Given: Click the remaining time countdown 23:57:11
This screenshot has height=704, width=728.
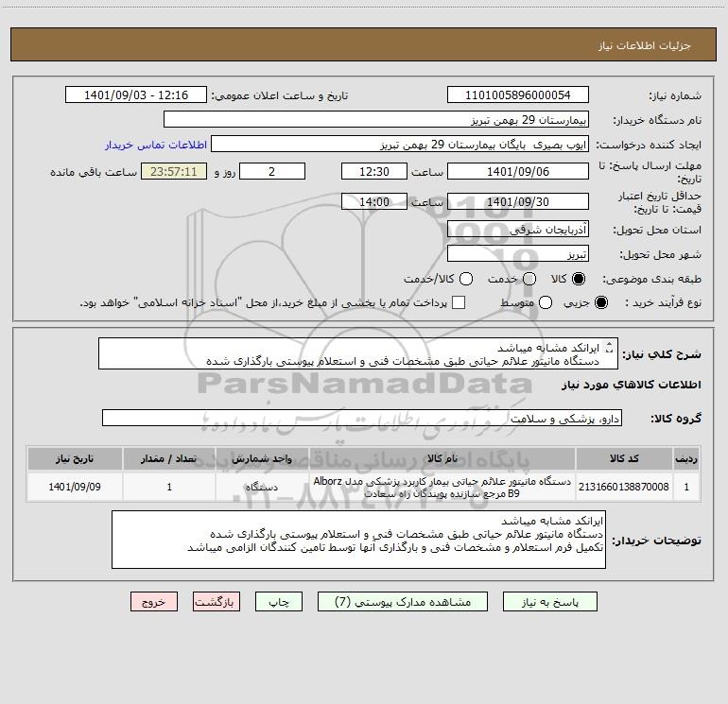Looking at the screenshot, I should (x=174, y=172).
